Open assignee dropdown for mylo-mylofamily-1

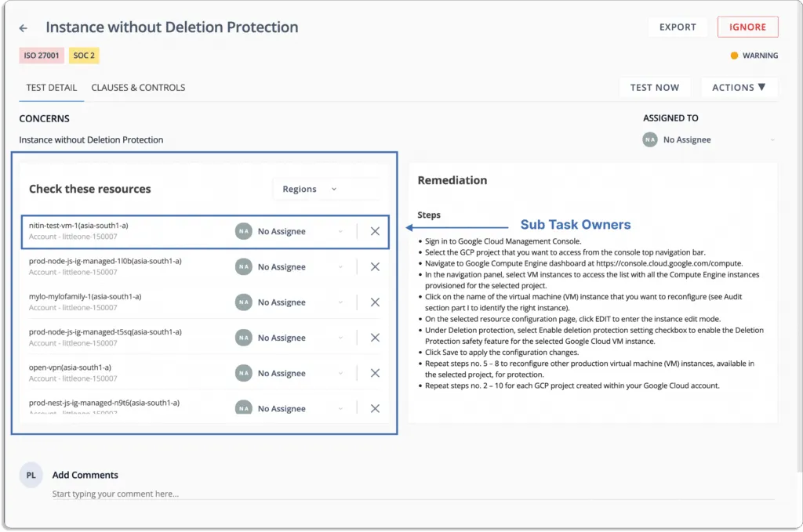click(x=340, y=302)
